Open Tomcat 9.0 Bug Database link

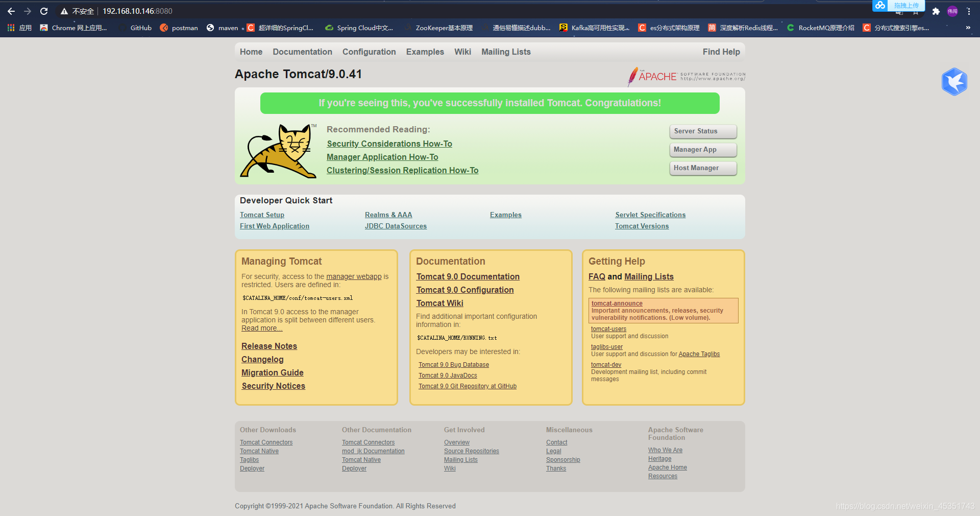coord(454,365)
